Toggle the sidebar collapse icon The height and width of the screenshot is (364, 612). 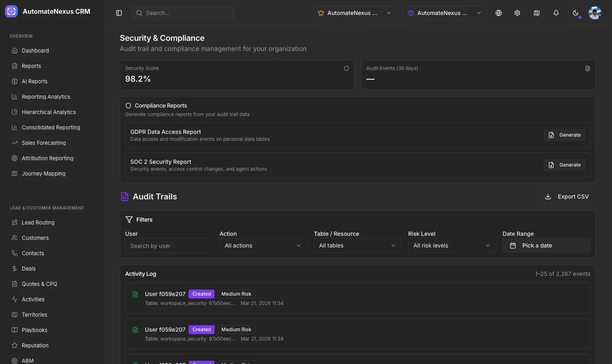click(x=119, y=13)
